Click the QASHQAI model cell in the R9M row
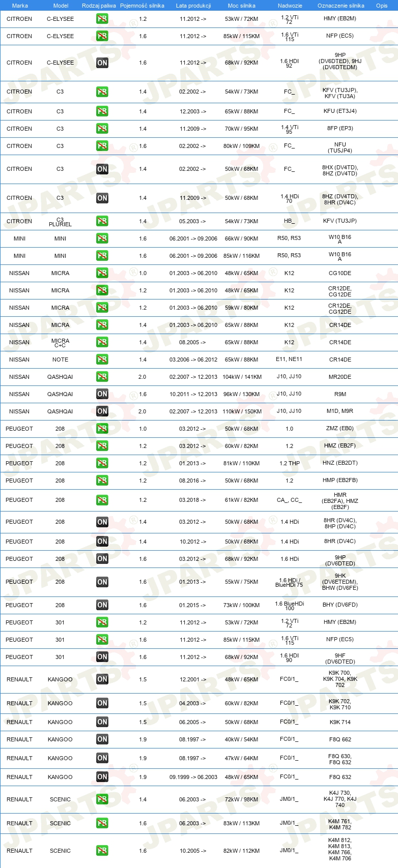This screenshot has width=398, height=868. (x=60, y=394)
